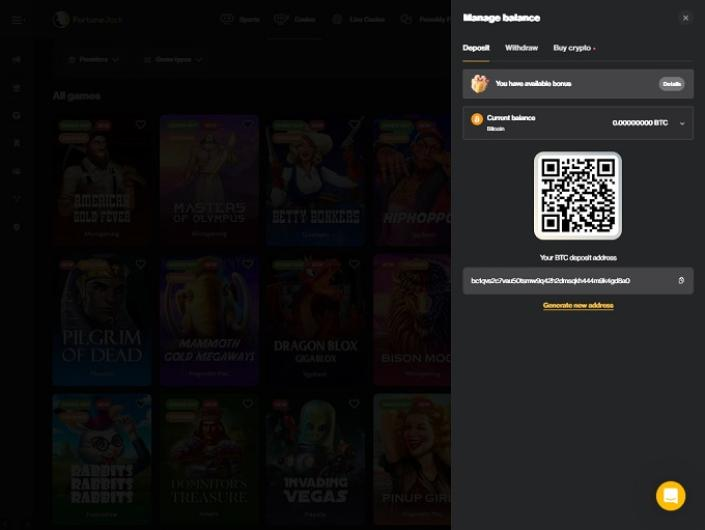Image resolution: width=705 pixels, height=530 pixels.
Task: Open the Bison Moon game thumbnail
Action: pos(412,320)
